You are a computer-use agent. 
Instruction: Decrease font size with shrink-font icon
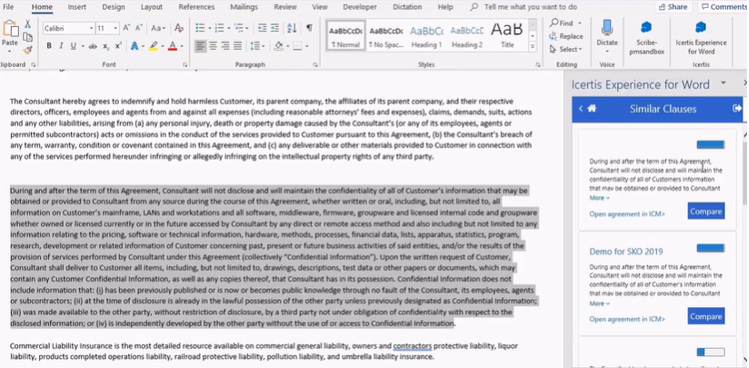pos(139,28)
